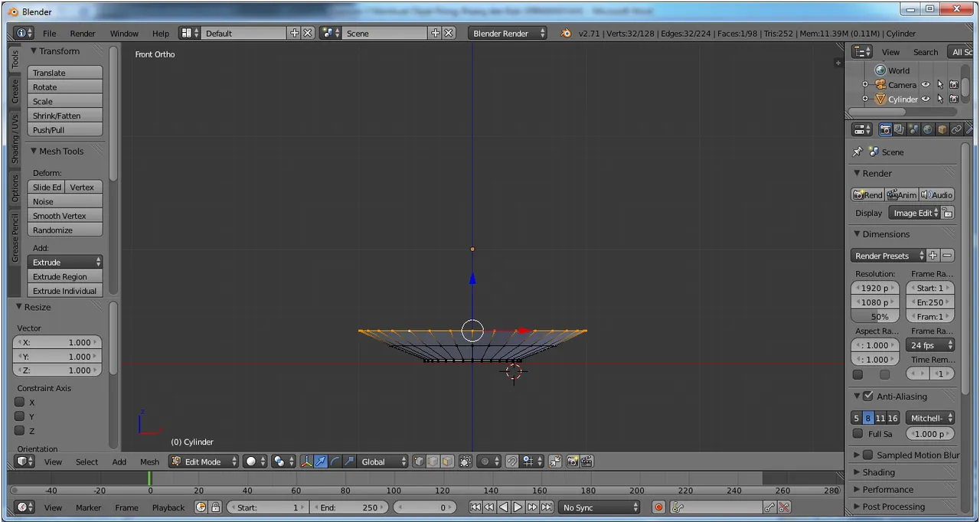Open the Global orientation dropdown
Screen dimensions: 980x522
384,462
